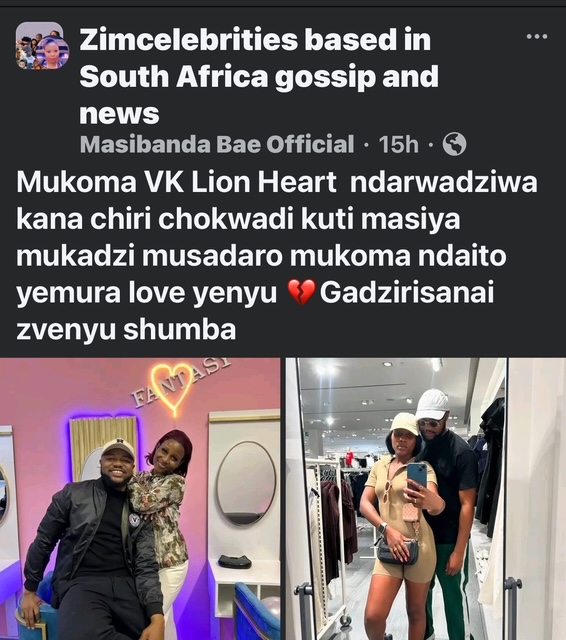Click "kana chiri chokwadi kuti masiya" caption line
566x640 pixels.
click(238, 220)
